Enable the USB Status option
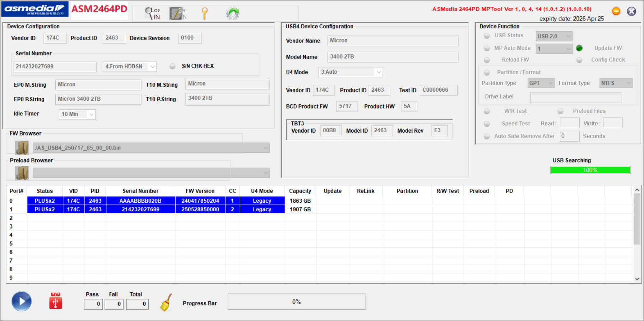Image resolution: width=644 pixels, height=321 pixels. 487,36
